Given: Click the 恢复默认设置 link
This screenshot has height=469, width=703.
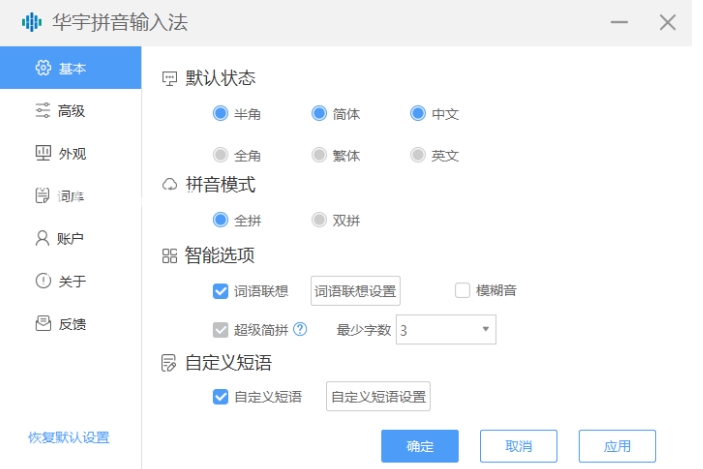Looking at the screenshot, I should click(x=69, y=437).
